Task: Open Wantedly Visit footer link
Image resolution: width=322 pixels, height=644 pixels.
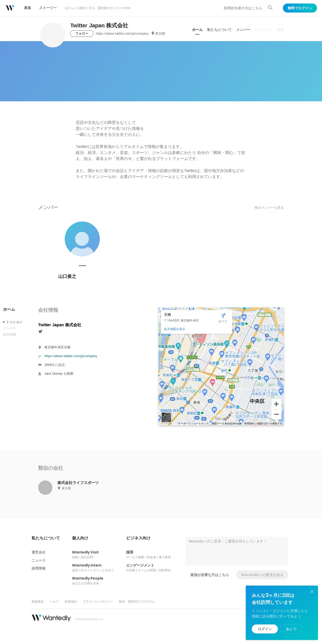Action: [85, 552]
